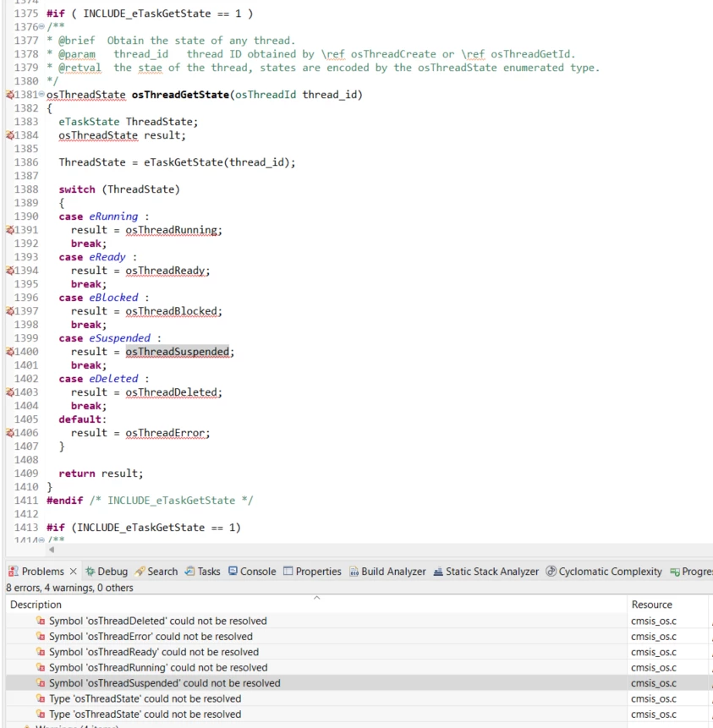
Task: Show the Cyclomatic Complexity view
Action: (604, 572)
